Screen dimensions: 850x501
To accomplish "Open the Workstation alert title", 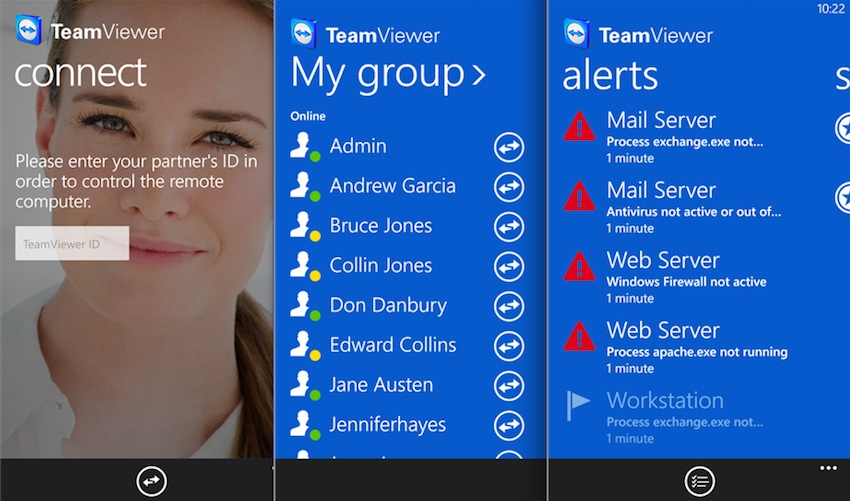I will point(665,401).
